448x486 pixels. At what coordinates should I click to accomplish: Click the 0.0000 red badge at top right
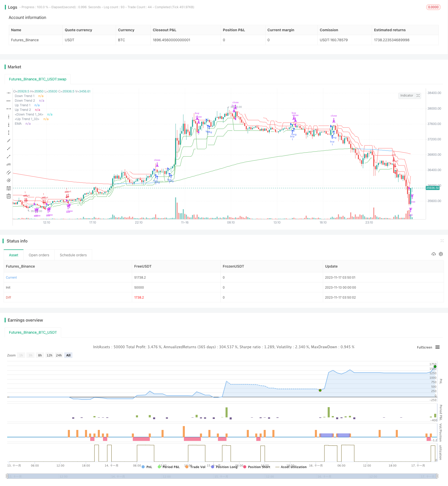[433, 7]
